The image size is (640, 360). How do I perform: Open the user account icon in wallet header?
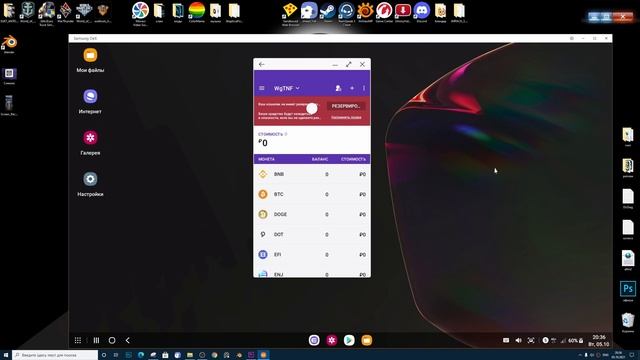(338, 88)
